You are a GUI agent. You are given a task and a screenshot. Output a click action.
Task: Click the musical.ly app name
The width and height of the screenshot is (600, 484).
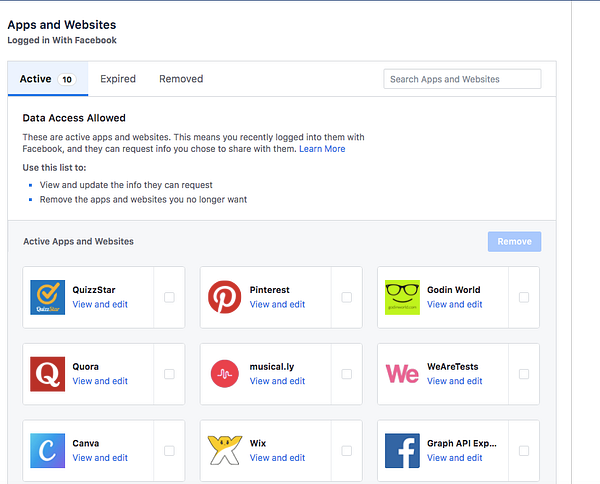click(272, 367)
